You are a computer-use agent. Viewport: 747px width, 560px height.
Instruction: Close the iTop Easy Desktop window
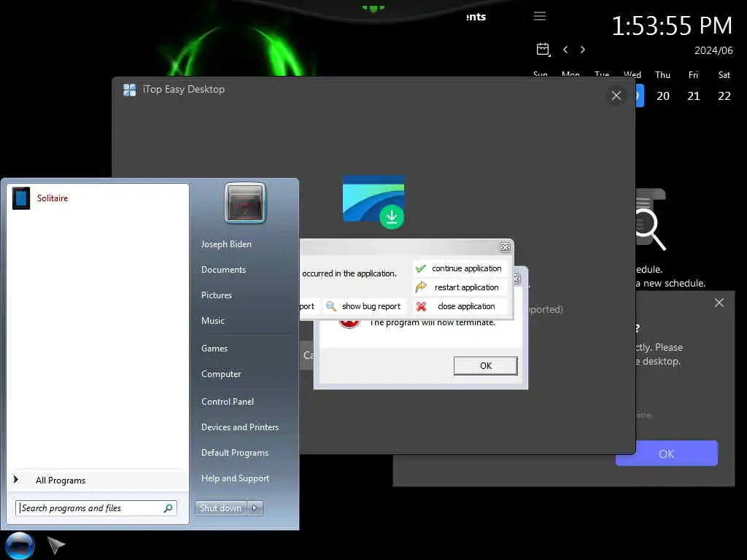click(616, 96)
